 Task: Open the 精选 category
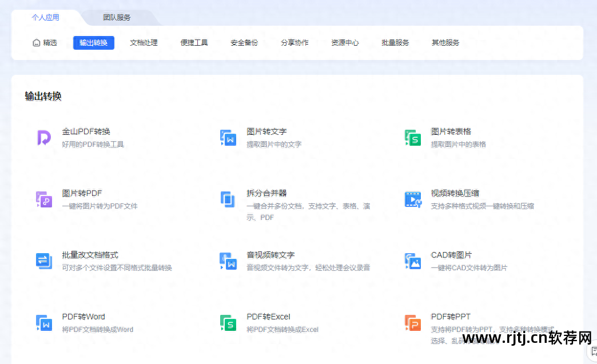click(45, 42)
